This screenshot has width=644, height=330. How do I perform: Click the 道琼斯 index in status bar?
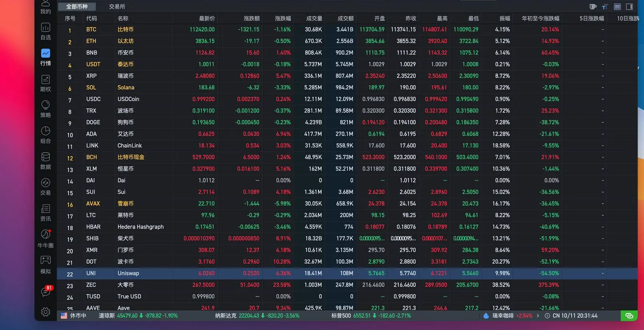(138, 316)
